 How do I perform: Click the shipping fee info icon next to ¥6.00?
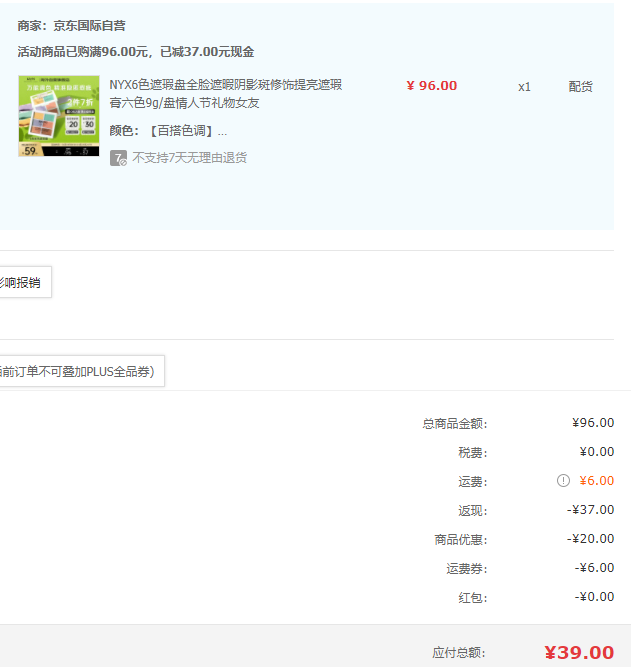pyautogui.click(x=563, y=481)
